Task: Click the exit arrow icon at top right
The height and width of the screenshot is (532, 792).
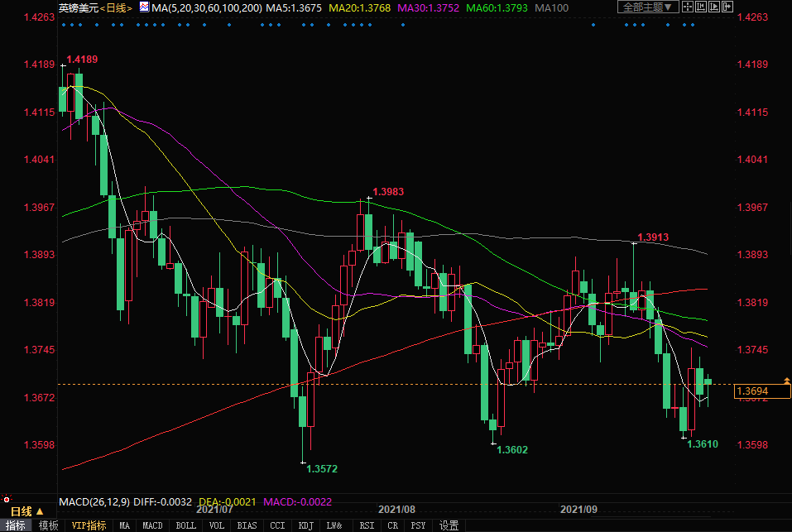Action: pyautogui.click(x=728, y=7)
